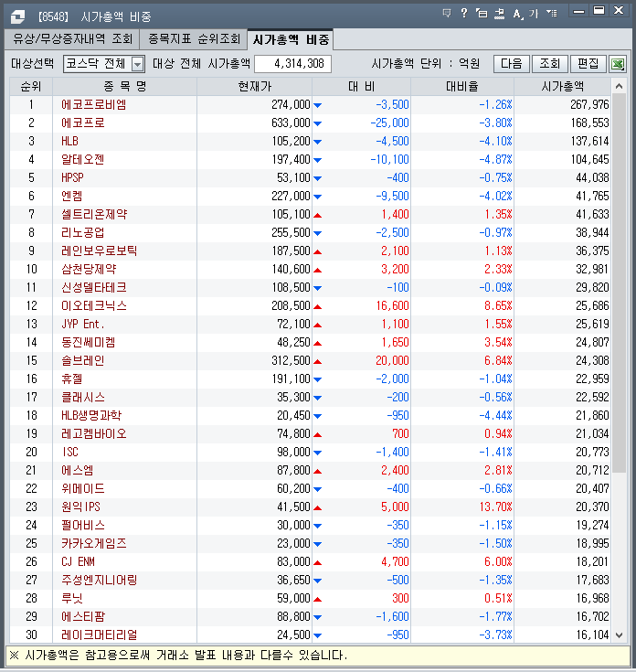Viewport: 636px width, 672px height.
Task: Select stock 셀트리온제약
Action: [94, 214]
